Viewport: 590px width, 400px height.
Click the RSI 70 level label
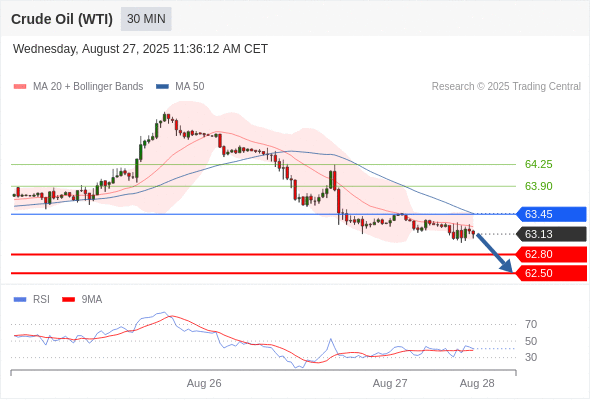coord(531,324)
